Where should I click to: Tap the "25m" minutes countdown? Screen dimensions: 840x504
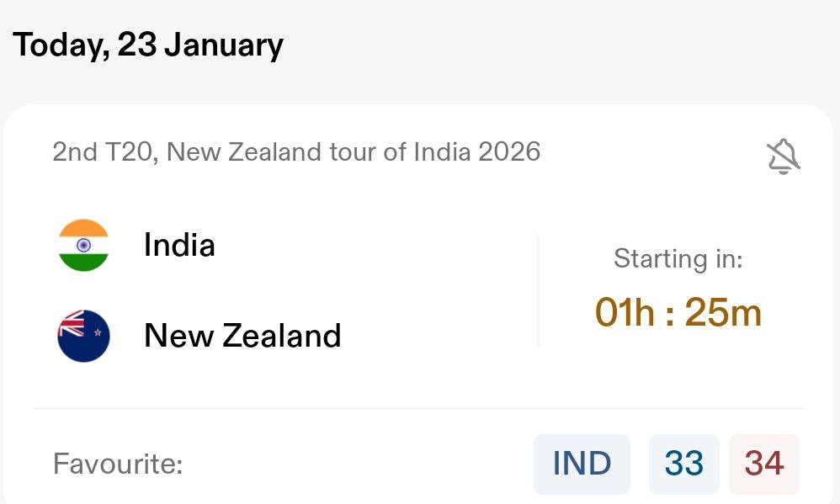[722, 313]
